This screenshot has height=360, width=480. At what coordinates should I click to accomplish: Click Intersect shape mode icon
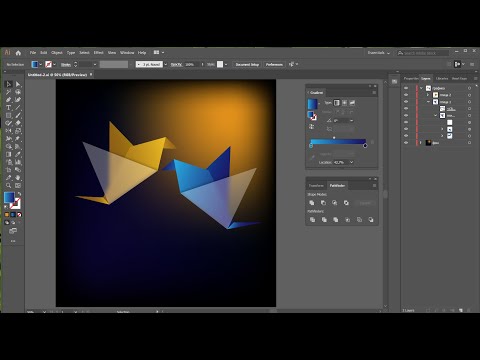(334, 203)
